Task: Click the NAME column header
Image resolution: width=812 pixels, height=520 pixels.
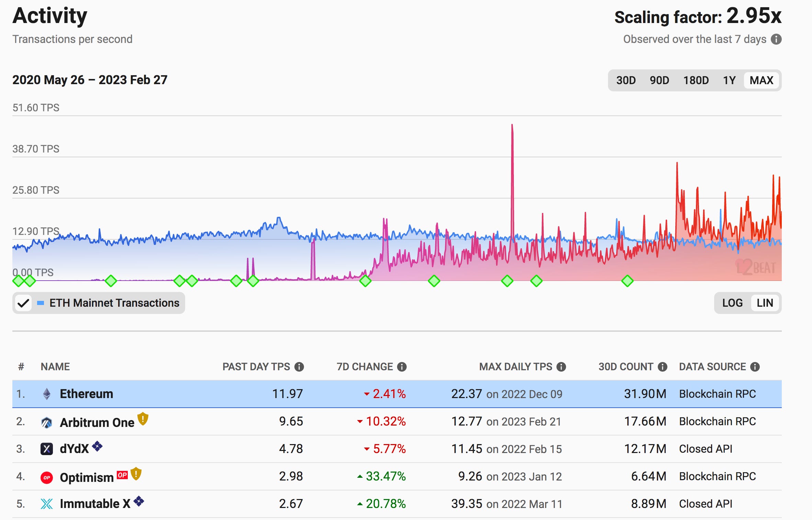Action: point(55,367)
